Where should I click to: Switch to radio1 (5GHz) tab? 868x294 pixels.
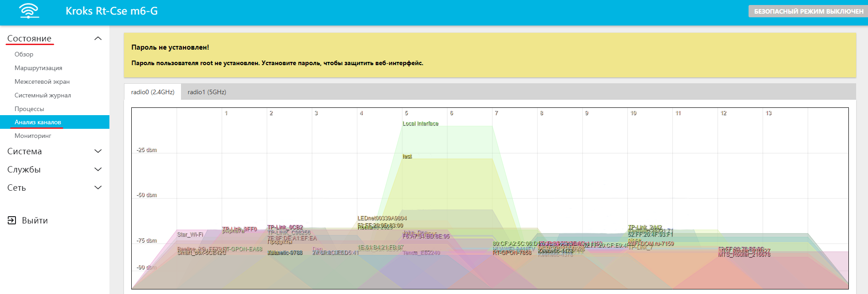point(207,92)
